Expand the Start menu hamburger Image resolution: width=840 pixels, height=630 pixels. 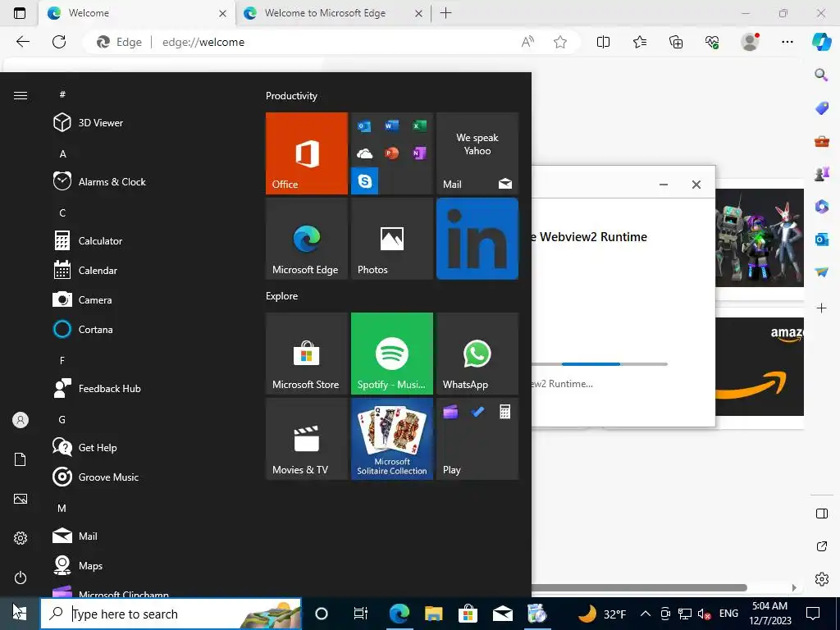(x=21, y=95)
